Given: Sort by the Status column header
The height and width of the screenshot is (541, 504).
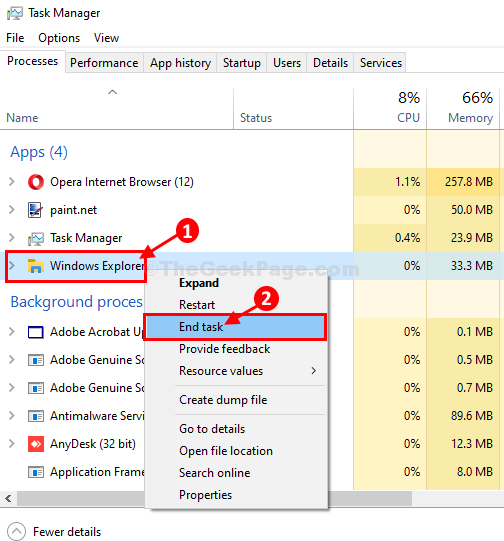Looking at the screenshot, I should 294,109.
